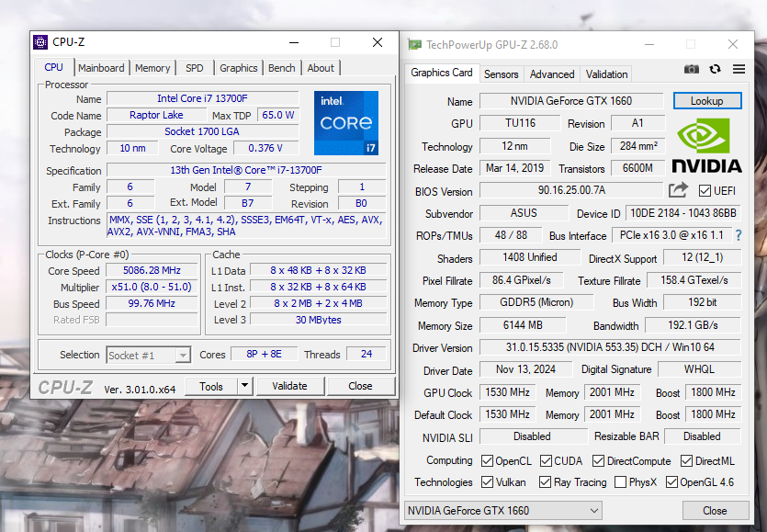Toggle the Vulkan checkbox

tap(487, 482)
